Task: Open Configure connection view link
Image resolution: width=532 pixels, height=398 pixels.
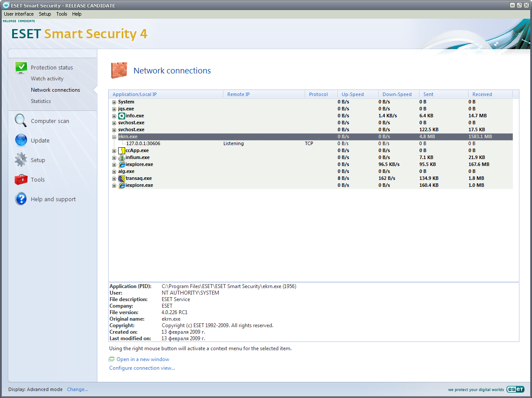Action: [142, 368]
